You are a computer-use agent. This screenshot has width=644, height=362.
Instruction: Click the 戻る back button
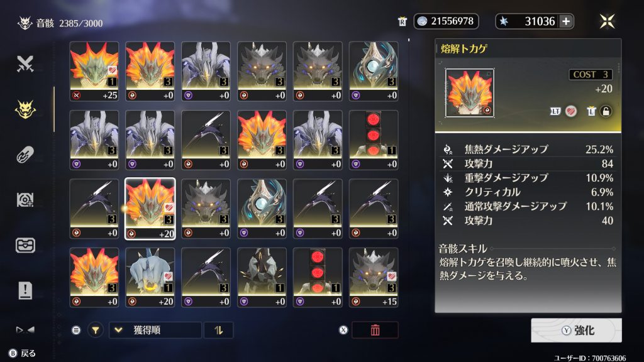pyautogui.click(x=23, y=353)
